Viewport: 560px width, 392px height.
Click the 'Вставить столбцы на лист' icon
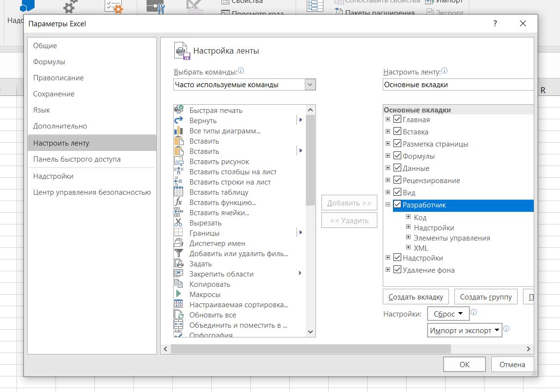click(x=179, y=171)
